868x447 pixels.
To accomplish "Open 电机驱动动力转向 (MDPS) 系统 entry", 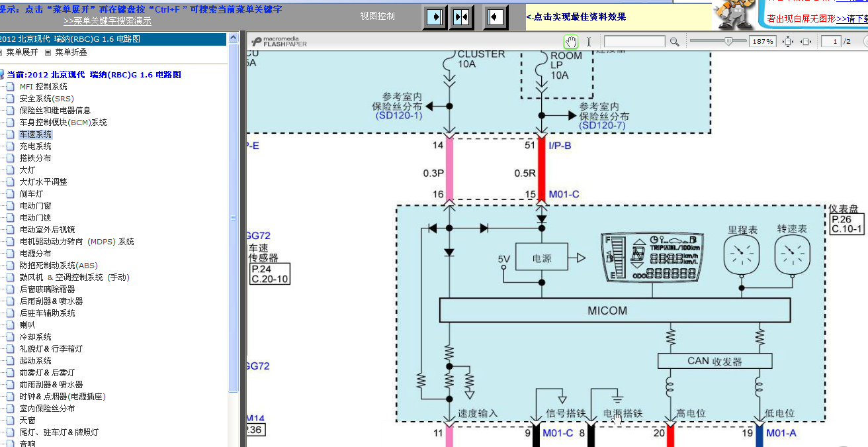I will point(77,242).
